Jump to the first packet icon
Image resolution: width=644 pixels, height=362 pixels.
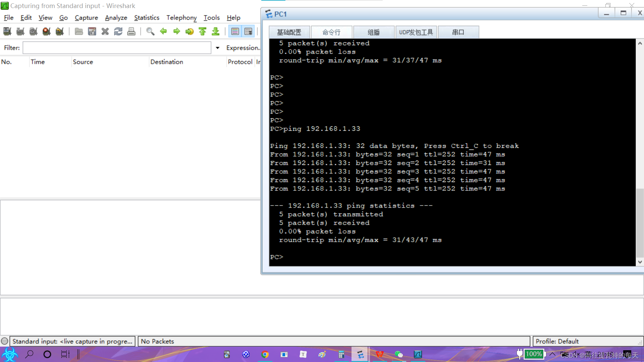tap(203, 32)
